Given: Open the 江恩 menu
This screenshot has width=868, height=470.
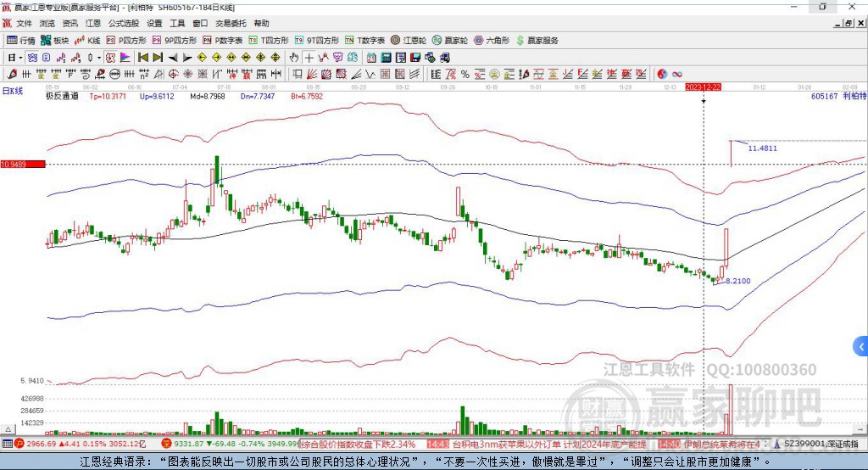Looking at the screenshot, I should 93,23.
